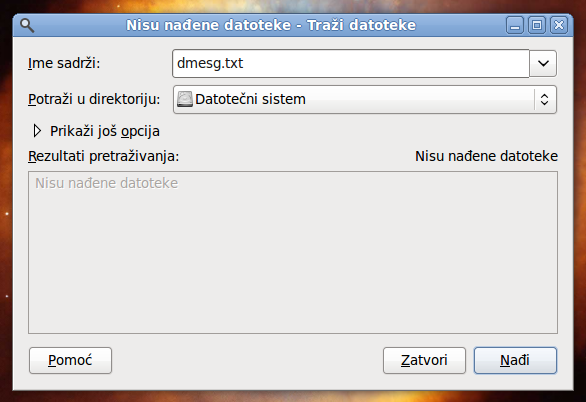
Task: Click the Ime sadrži label
Action: pyautogui.click(x=64, y=63)
